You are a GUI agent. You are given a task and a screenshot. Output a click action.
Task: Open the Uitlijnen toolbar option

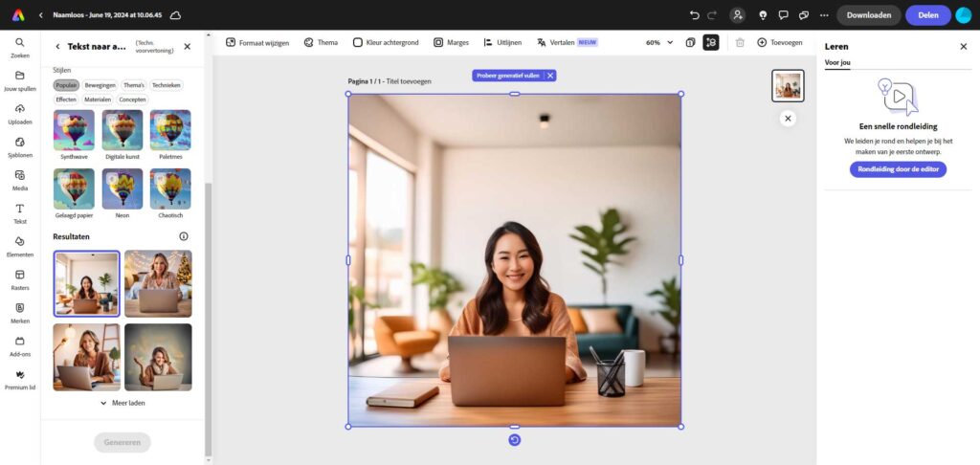501,42
